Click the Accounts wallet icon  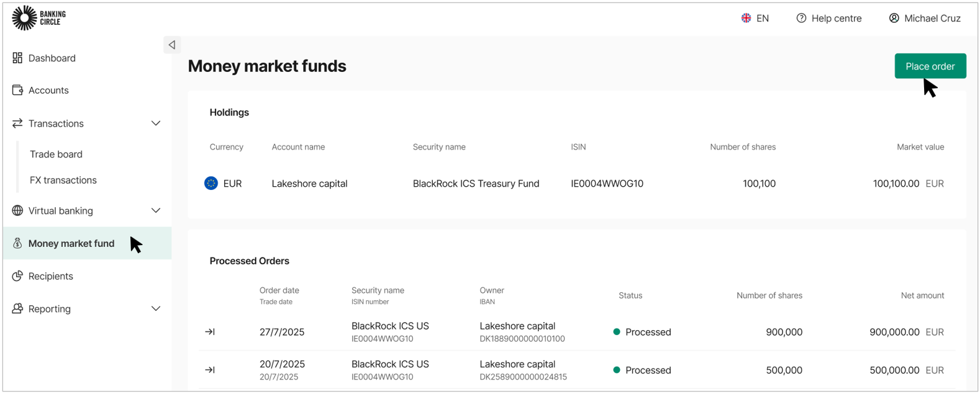(x=17, y=90)
